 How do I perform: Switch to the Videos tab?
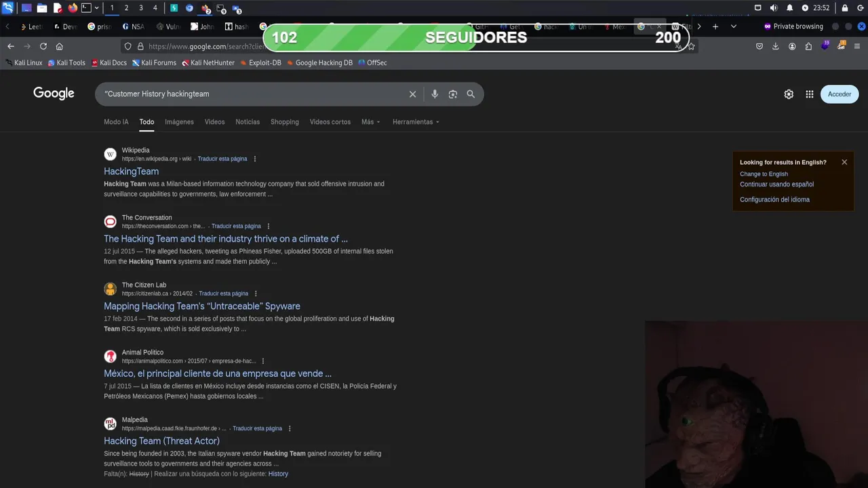pyautogui.click(x=214, y=122)
